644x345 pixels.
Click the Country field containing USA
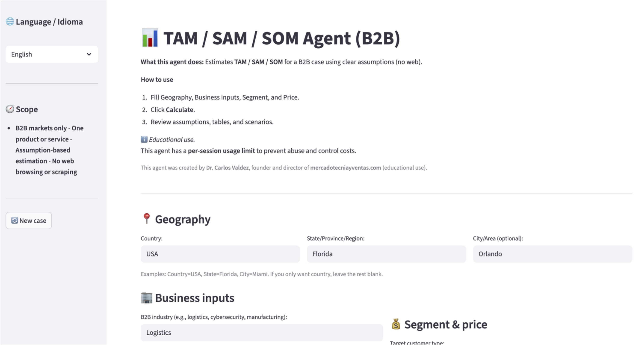coord(220,254)
